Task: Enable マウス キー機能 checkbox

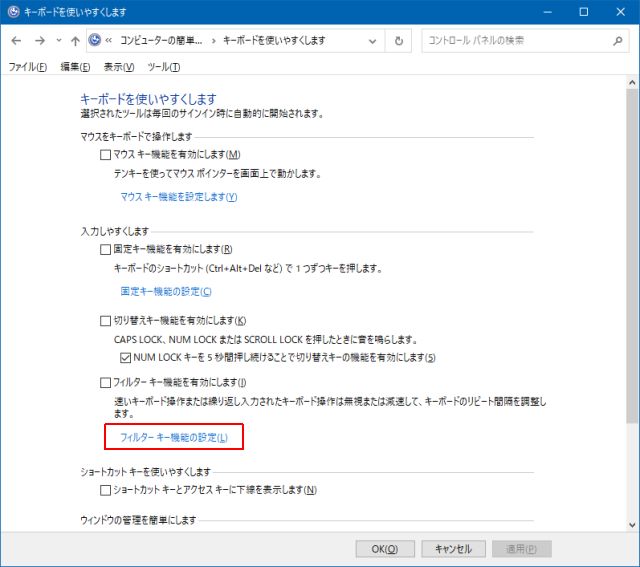Action: tap(106, 155)
